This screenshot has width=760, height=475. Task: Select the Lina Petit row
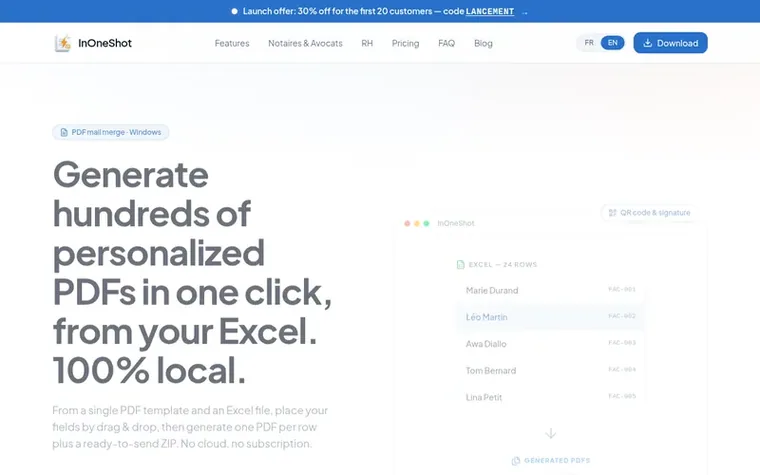click(x=550, y=396)
